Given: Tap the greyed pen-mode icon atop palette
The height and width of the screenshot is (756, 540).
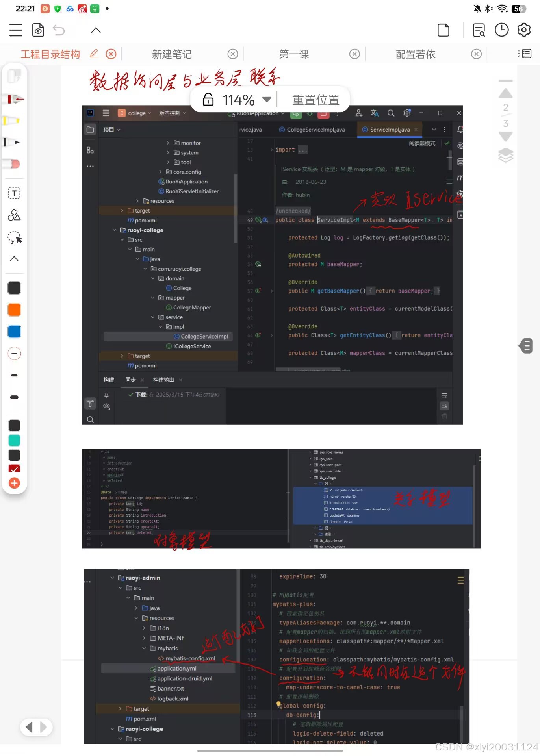Looking at the screenshot, I should (15, 76).
